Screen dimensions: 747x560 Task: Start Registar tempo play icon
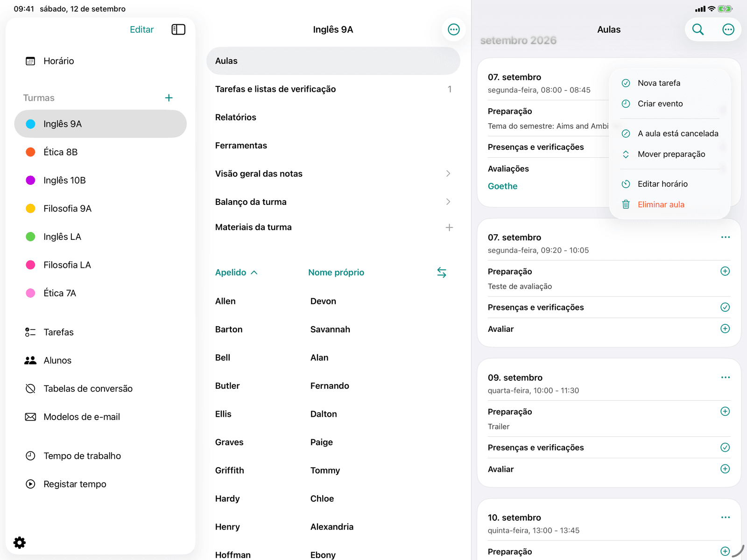coord(30,484)
